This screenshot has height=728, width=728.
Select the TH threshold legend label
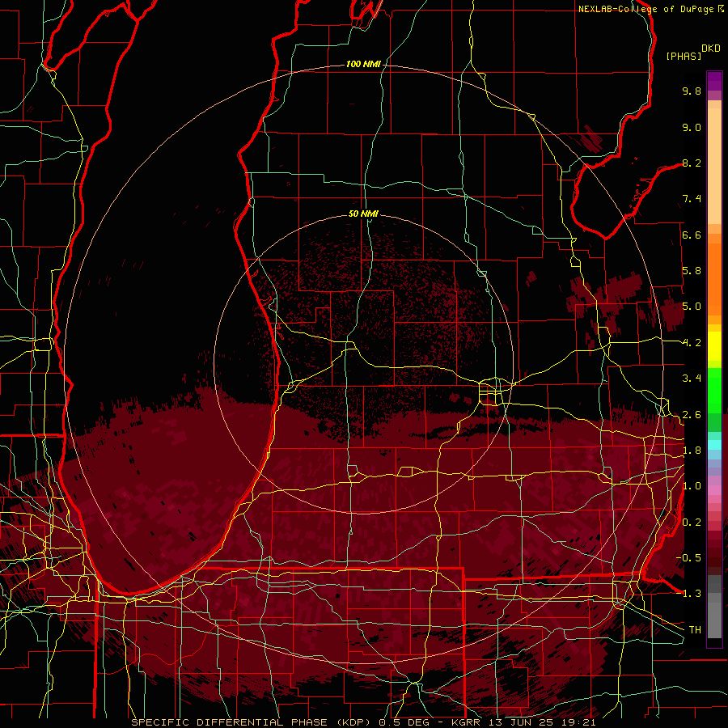[695, 630]
